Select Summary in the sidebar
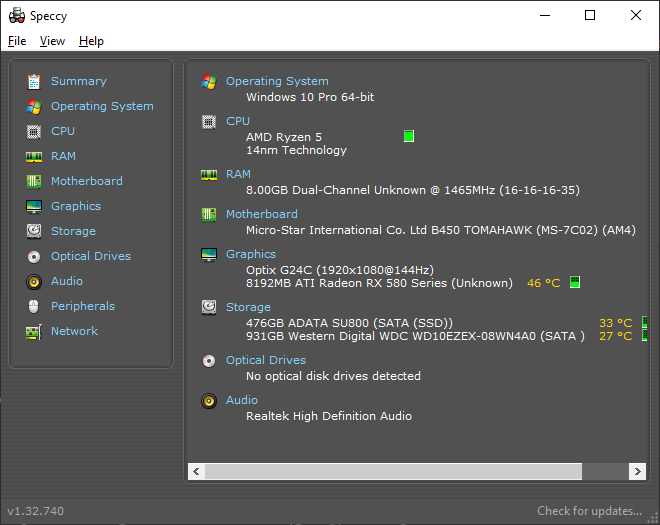 (x=79, y=81)
